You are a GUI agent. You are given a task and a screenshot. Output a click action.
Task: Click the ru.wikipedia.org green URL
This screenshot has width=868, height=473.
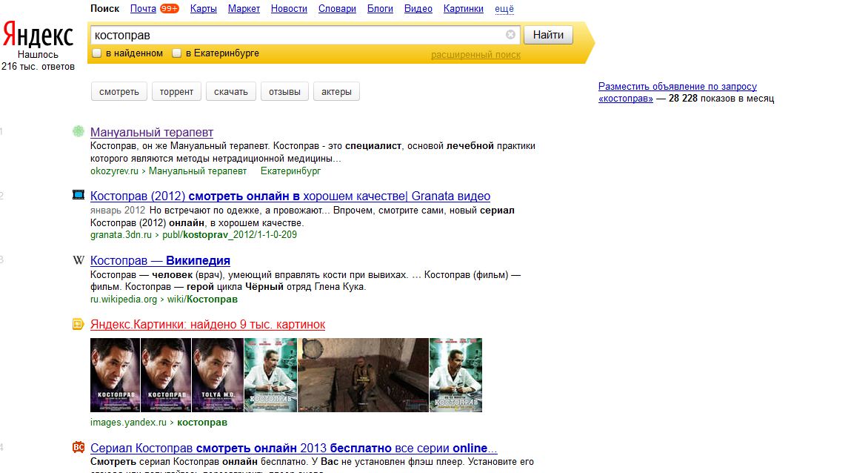point(124,299)
